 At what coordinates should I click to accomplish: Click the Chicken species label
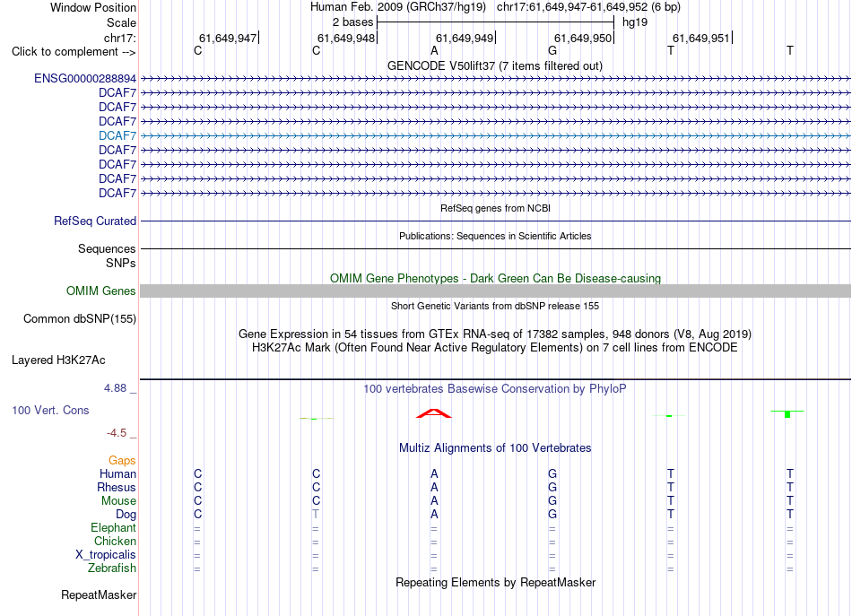point(115,542)
